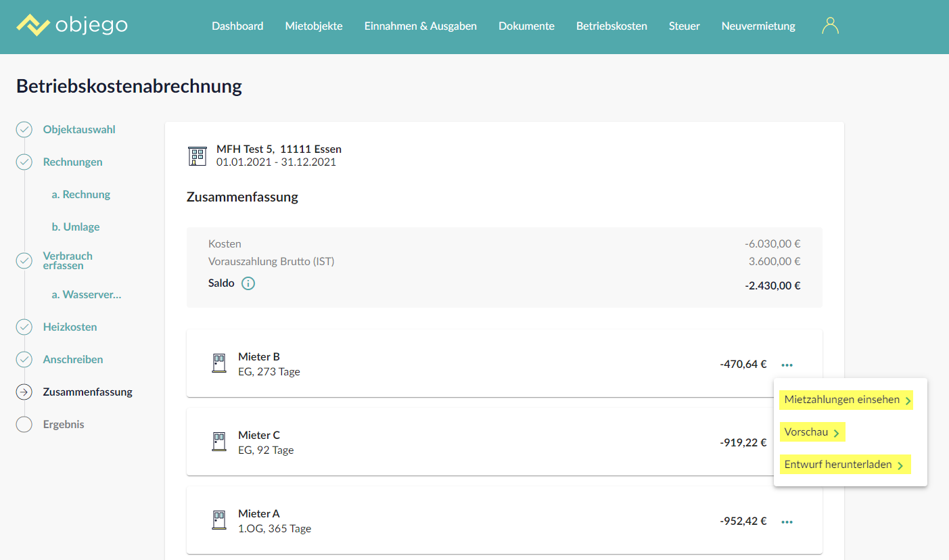The height and width of the screenshot is (560, 949).
Task: Jump to the Anschreiben step link
Action: (73, 360)
